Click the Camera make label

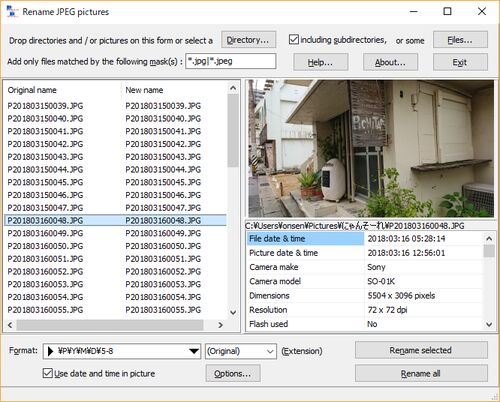274,267
